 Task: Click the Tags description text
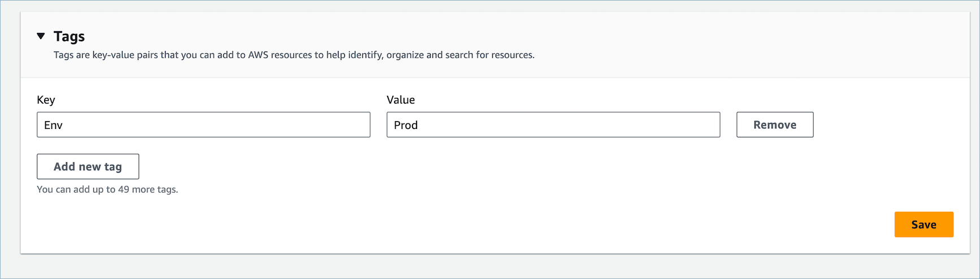(x=294, y=55)
